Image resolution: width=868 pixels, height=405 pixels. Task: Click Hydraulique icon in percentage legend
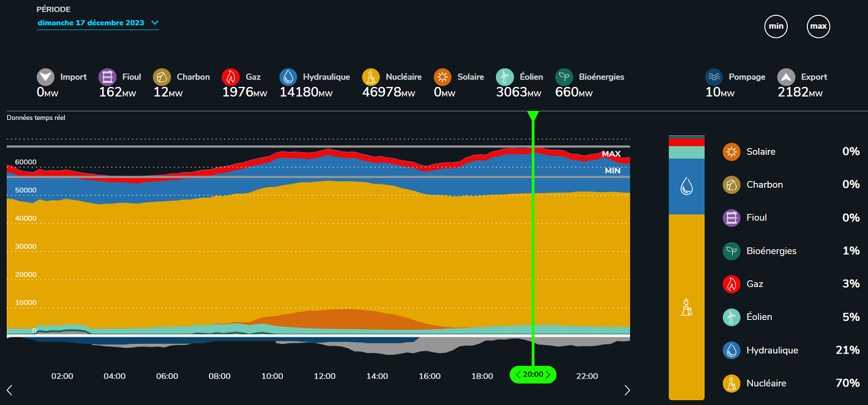pos(731,351)
